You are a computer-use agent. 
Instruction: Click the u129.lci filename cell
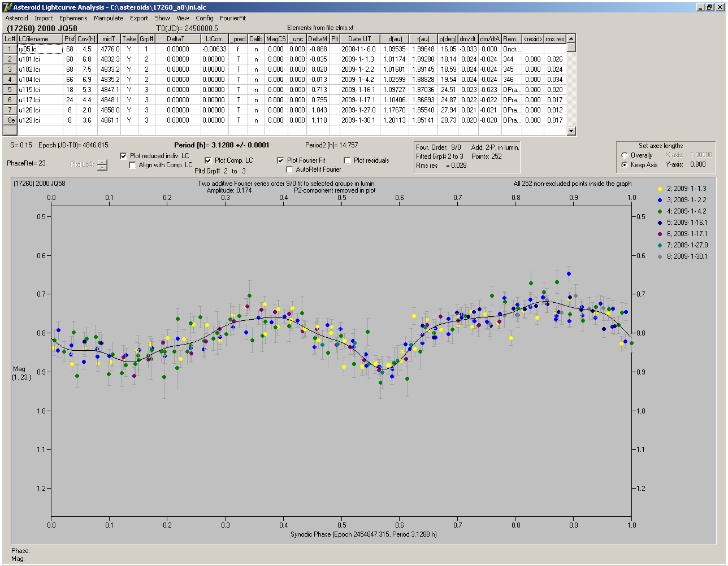(x=40, y=120)
